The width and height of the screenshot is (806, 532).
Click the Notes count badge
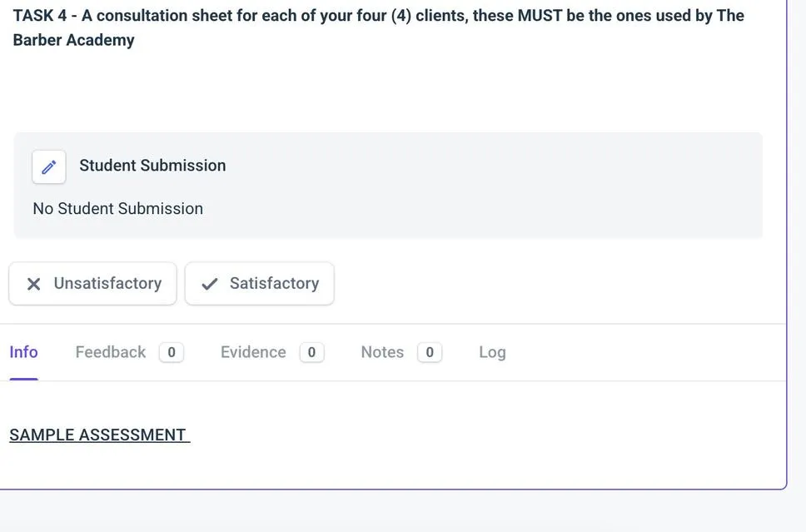click(430, 352)
